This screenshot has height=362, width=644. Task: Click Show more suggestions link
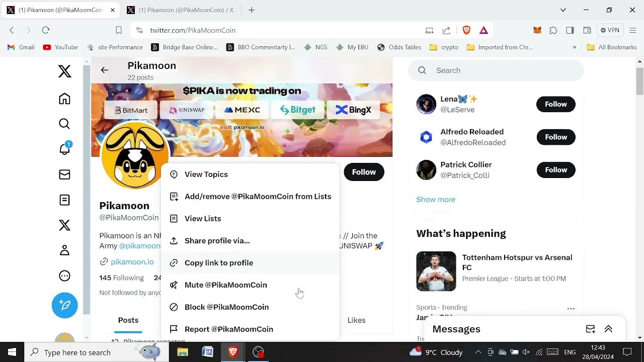click(436, 200)
